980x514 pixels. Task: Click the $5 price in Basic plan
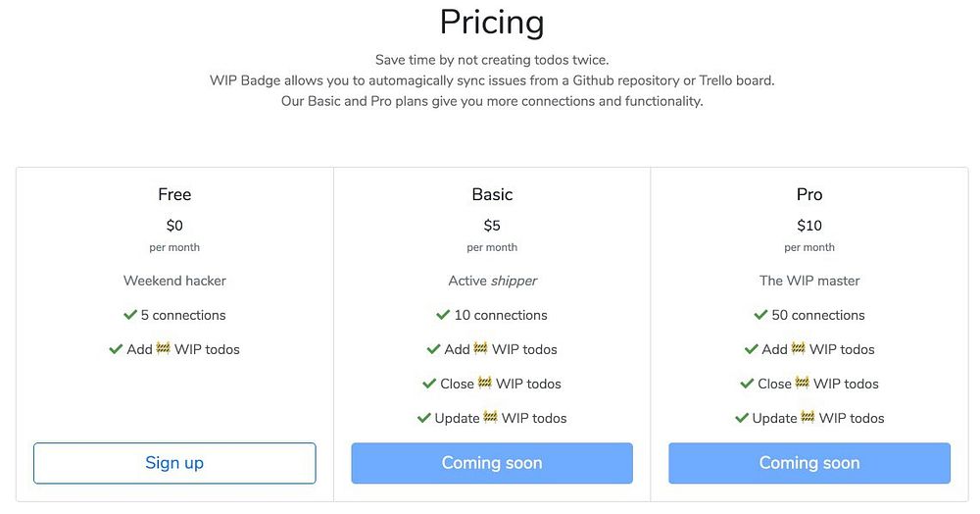coord(492,226)
